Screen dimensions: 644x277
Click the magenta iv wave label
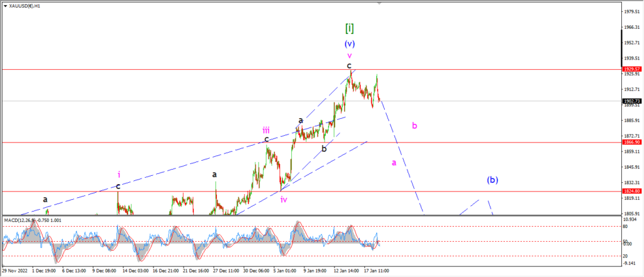tap(284, 200)
